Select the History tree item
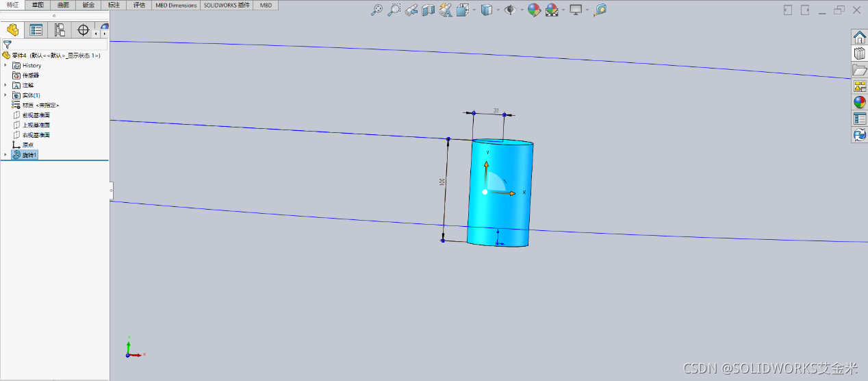Viewport: 868px width, 381px height. click(x=31, y=65)
